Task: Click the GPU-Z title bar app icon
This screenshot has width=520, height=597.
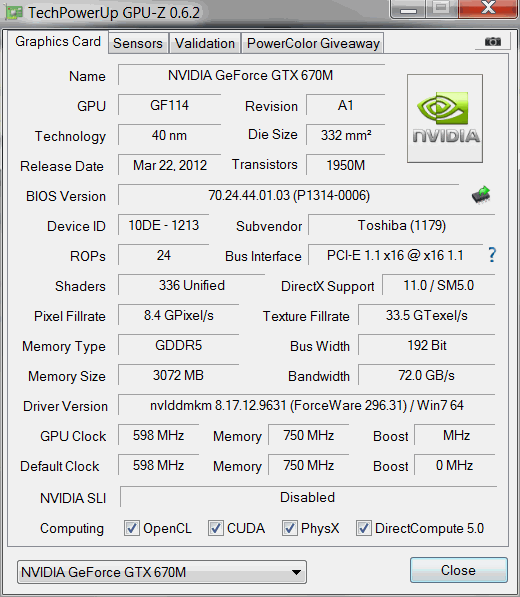Action: pyautogui.click(x=14, y=13)
